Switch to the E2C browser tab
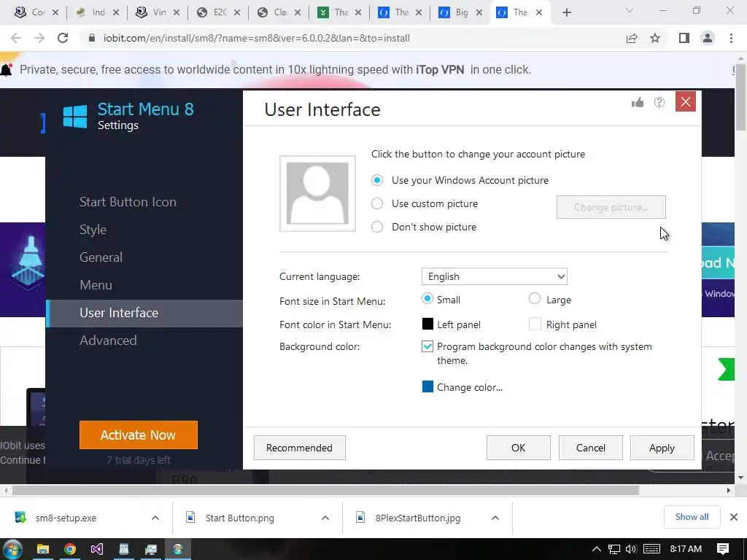This screenshot has width=747, height=560. pyautogui.click(x=218, y=12)
